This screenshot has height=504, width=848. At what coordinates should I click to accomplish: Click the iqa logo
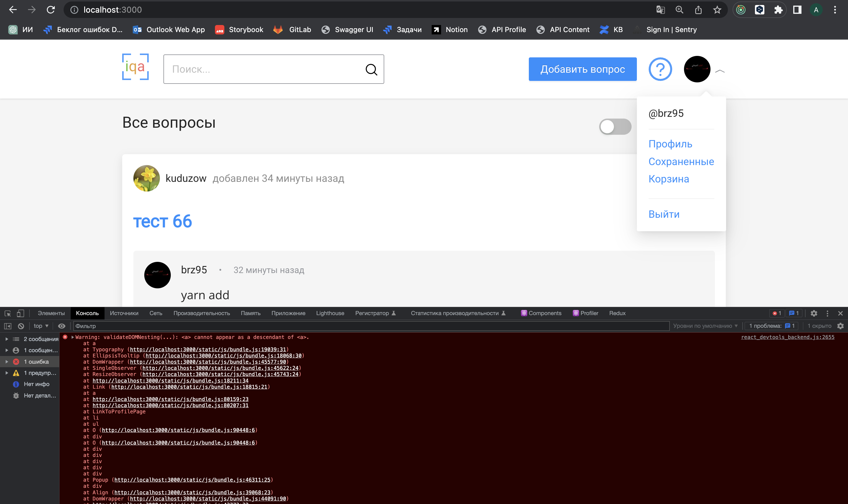tap(135, 67)
